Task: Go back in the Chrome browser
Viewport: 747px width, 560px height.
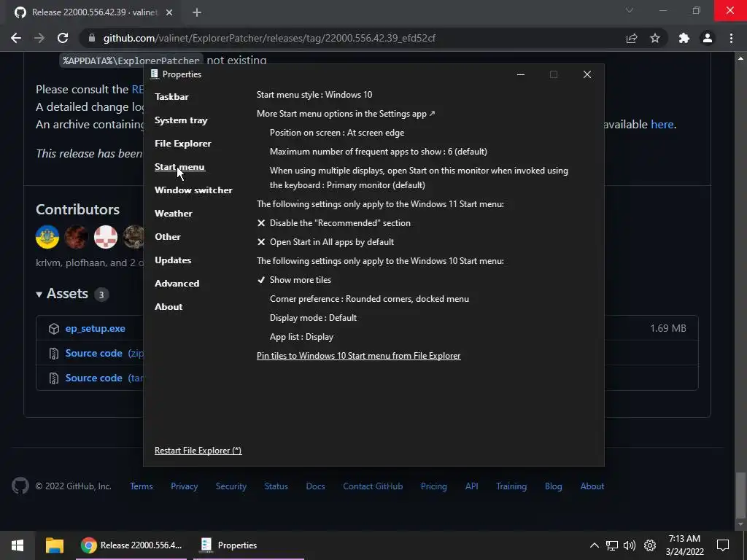Action: (16, 38)
